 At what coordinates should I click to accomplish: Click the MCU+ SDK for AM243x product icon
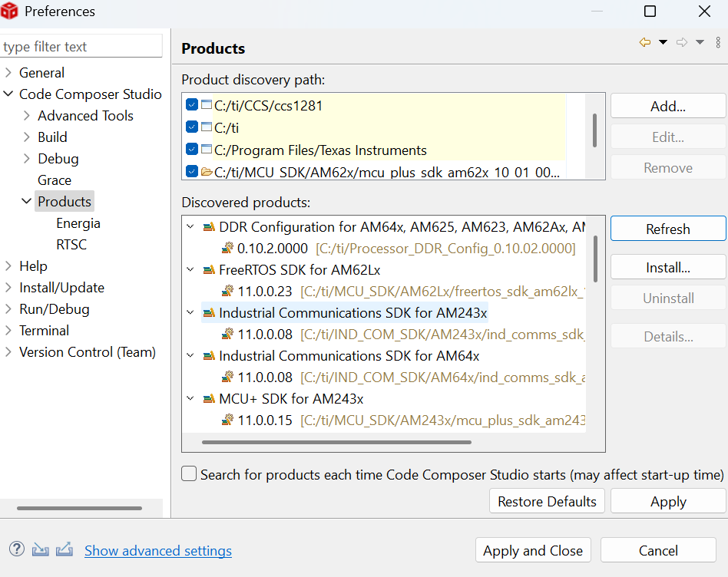(209, 399)
